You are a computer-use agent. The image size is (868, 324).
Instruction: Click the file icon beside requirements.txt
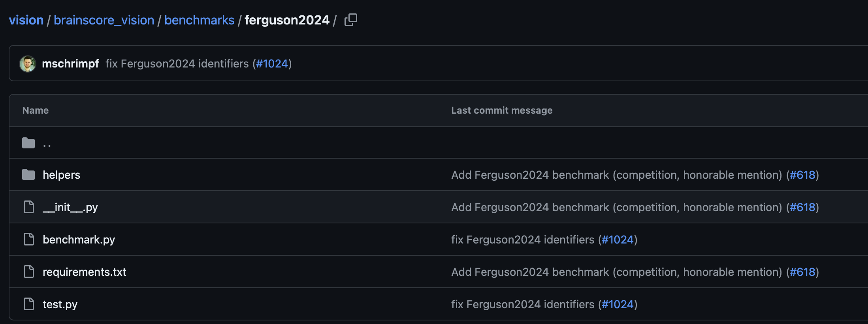coord(29,272)
